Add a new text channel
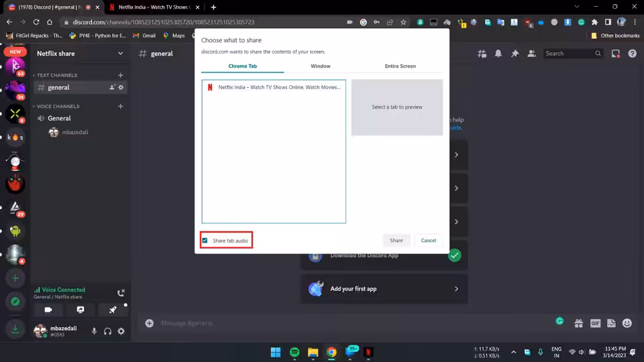This screenshot has height=362, width=644. point(120,75)
